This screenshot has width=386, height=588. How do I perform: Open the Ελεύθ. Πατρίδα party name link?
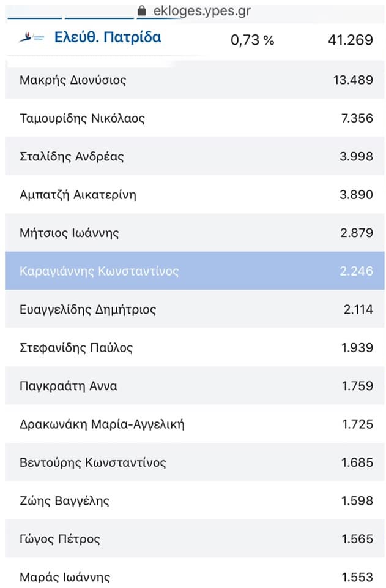[108, 37]
